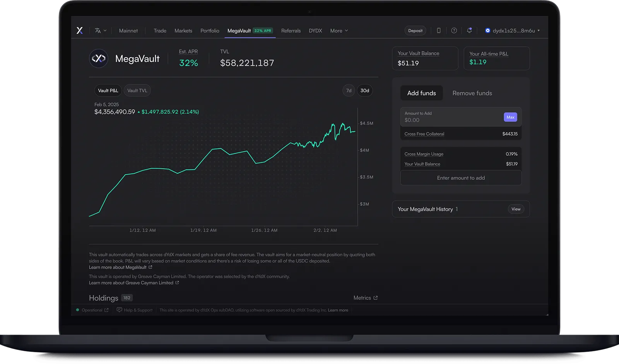Image resolution: width=619 pixels, height=364 pixels.
Task: Expand the Mainnet network selector
Action: [128, 31]
